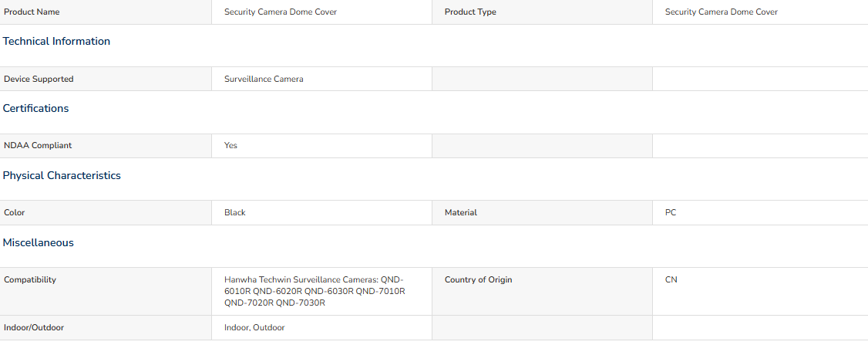The image size is (868, 345).
Task: Select the NDAA Compliant label
Action: click(x=38, y=145)
